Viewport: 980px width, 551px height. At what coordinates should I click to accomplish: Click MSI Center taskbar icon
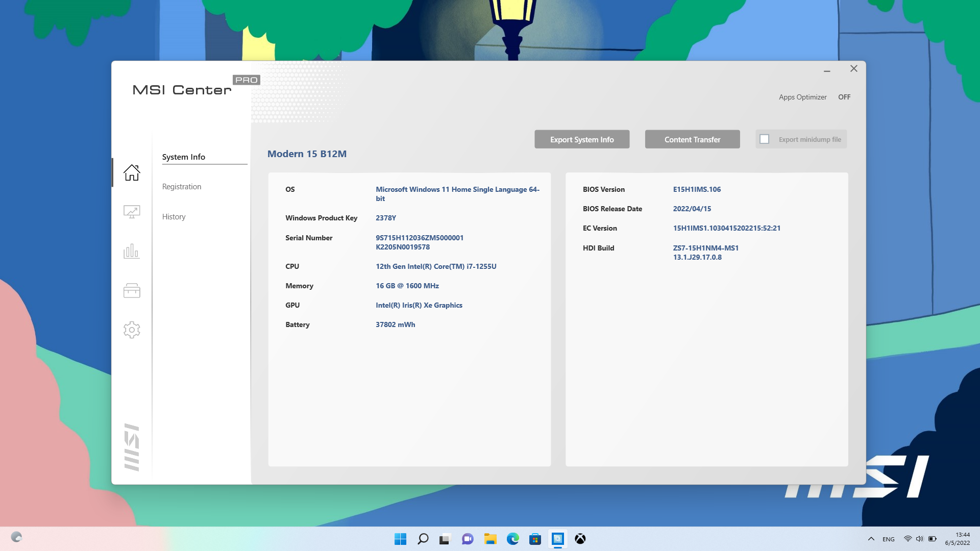tap(557, 539)
